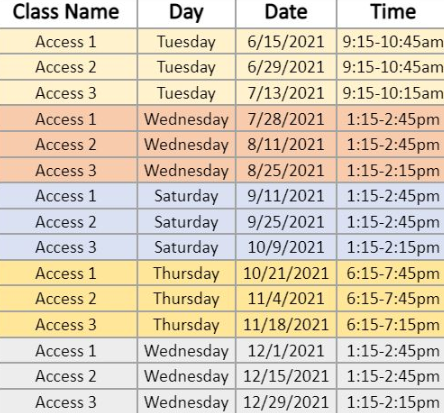444x413 pixels.
Task: Select the 12/29/2021 date cell
Action: point(286,402)
